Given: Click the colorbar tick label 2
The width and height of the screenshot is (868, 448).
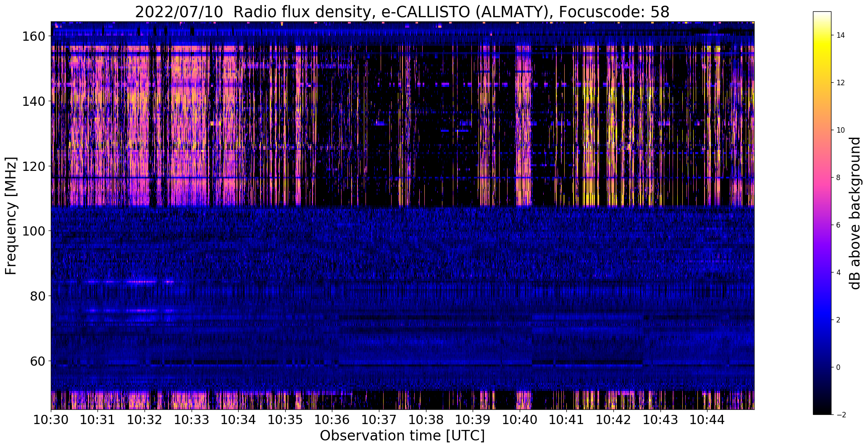Looking at the screenshot, I should [x=838, y=320].
